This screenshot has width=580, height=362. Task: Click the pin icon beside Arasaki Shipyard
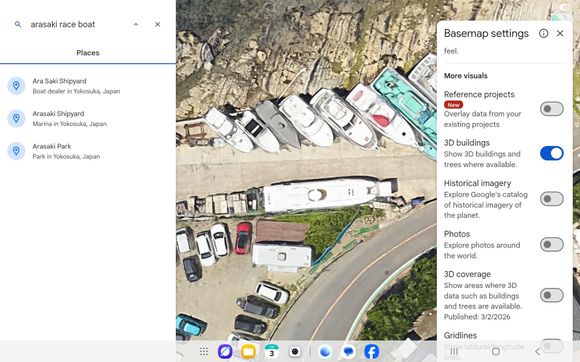pos(16,118)
